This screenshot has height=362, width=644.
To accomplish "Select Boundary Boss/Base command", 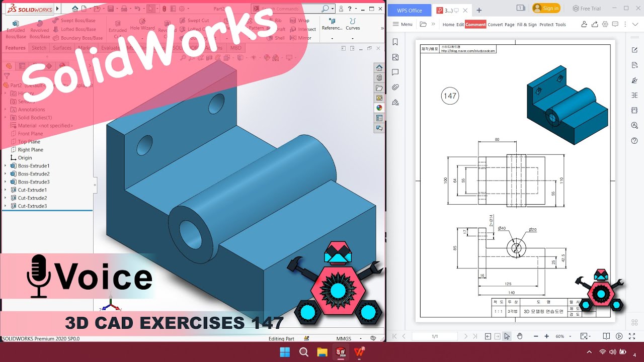I will tap(77, 38).
